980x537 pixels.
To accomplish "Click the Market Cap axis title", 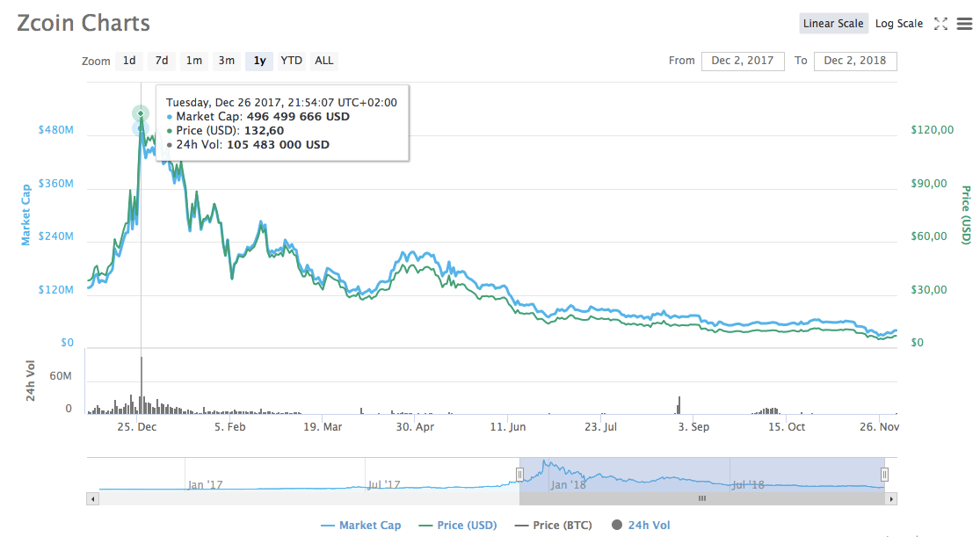I will (25, 214).
